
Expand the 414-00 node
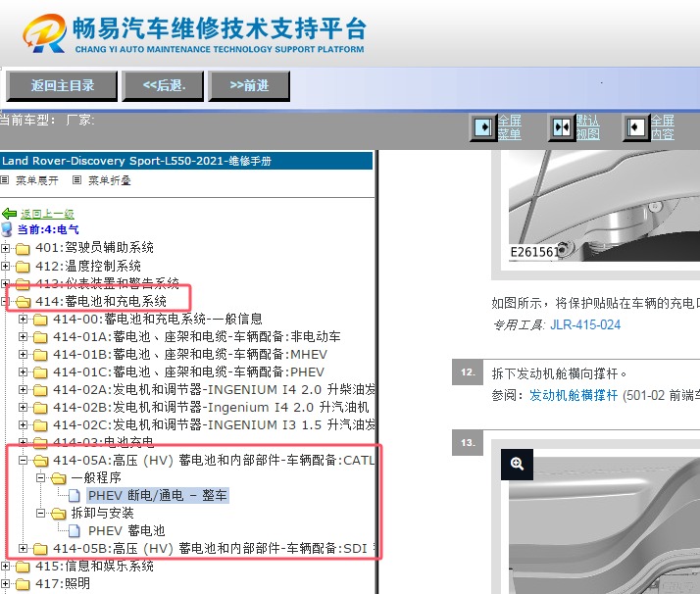[23, 320]
